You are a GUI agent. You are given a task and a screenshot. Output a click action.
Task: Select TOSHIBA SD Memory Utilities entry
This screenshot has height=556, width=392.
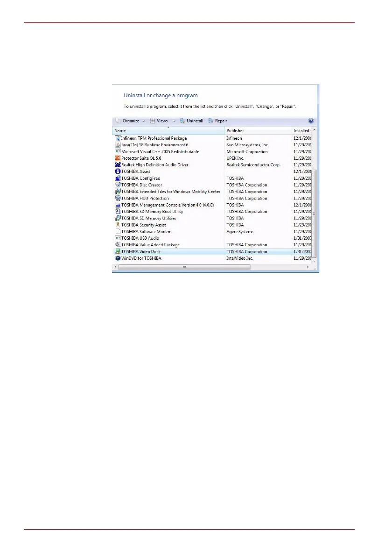coord(149,219)
